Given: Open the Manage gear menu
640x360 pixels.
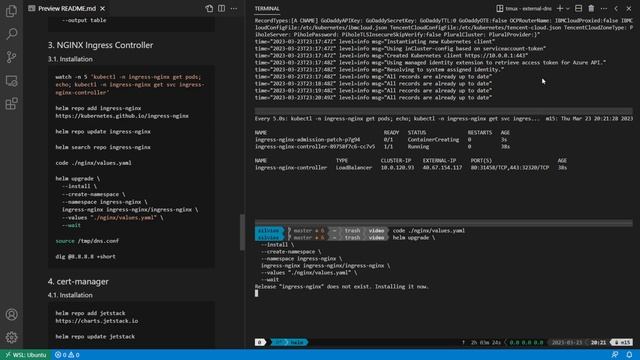Looking at the screenshot, I should 11,338.
